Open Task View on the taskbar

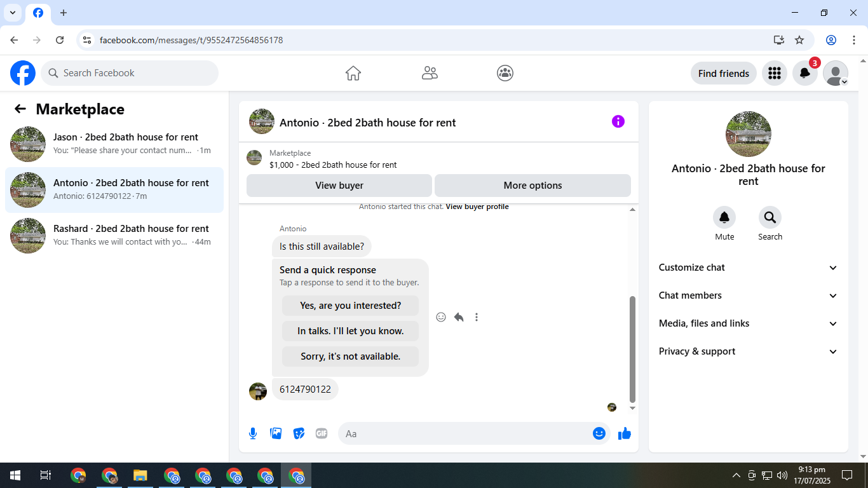tap(46, 475)
